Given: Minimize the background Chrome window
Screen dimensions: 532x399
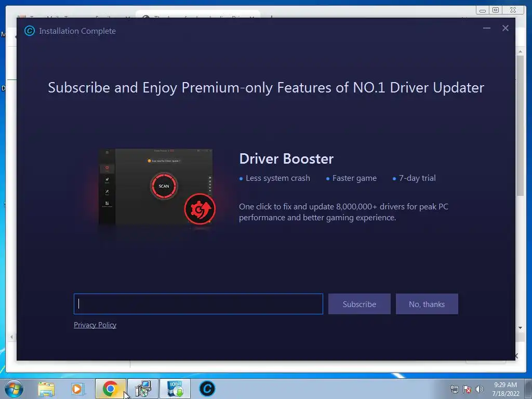Looking at the screenshot, I should pyautogui.click(x=483, y=10).
